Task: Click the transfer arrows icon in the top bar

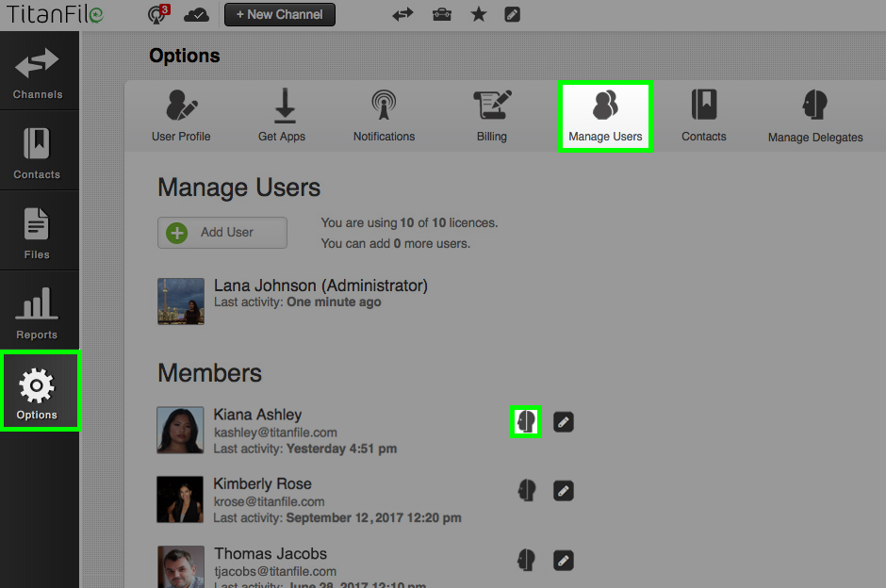Action: [402, 14]
